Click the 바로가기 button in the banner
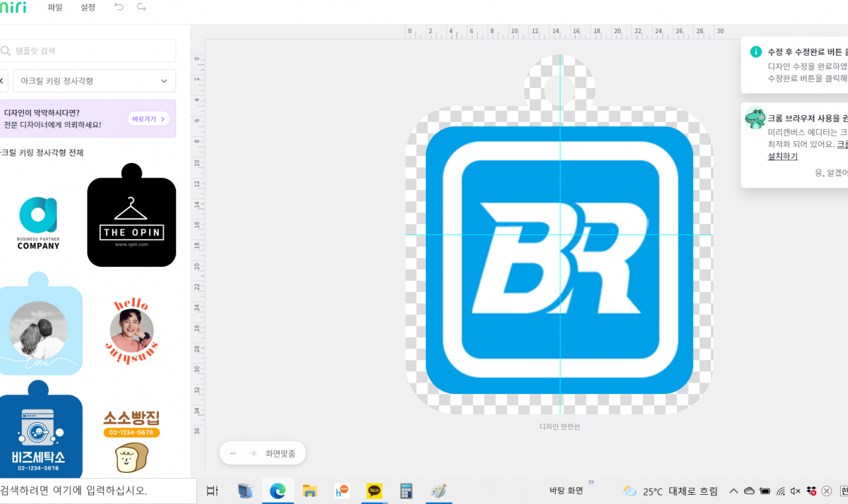 pyautogui.click(x=148, y=119)
